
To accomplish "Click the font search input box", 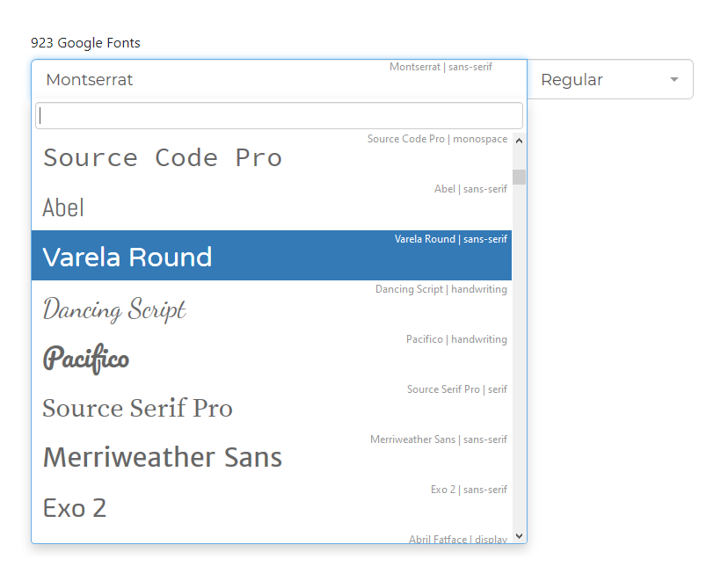I will [x=278, y=115].
